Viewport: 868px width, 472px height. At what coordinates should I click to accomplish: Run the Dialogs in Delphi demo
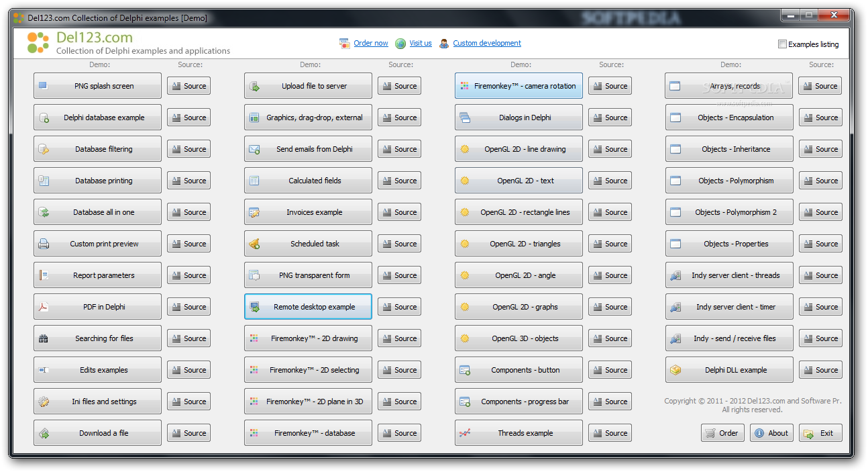point(519,117)
